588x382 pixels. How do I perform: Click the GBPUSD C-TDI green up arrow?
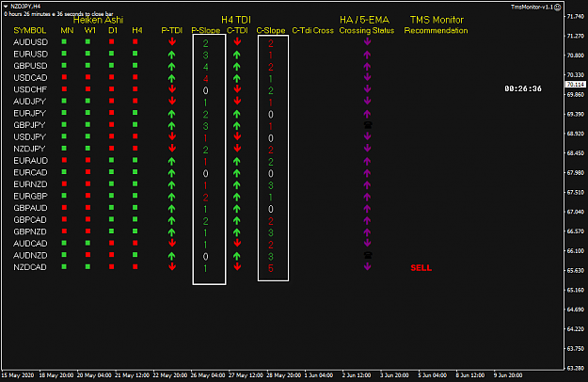[237, 67]
